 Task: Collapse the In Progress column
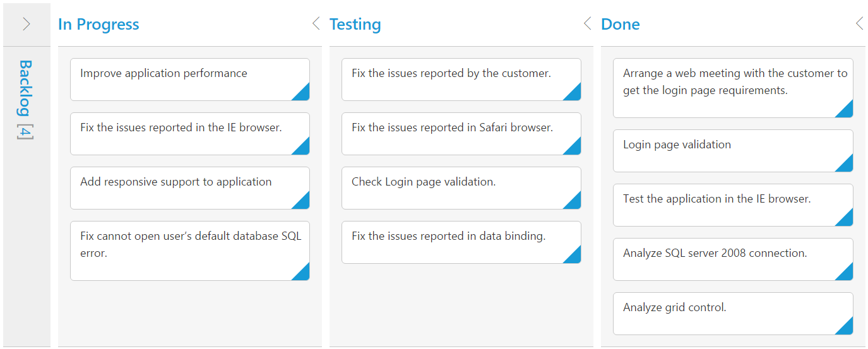coord(316,24)
